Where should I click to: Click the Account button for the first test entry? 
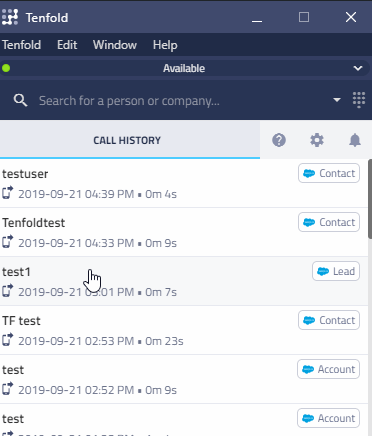coord(328,369)
